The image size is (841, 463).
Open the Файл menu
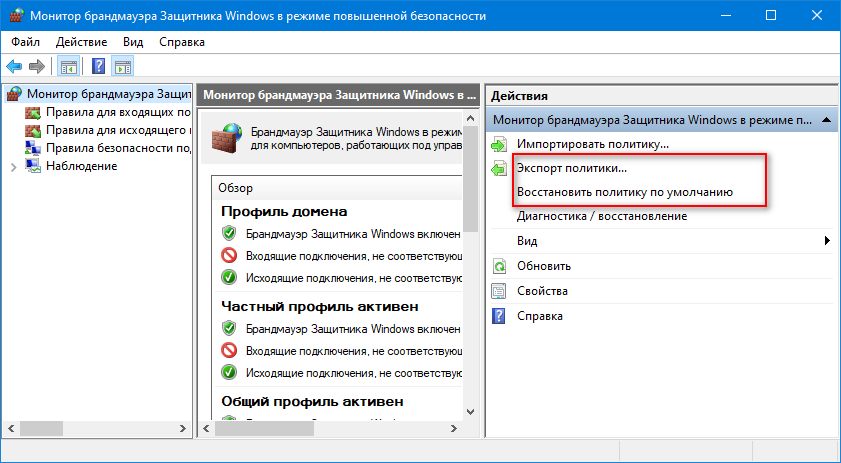25,42
